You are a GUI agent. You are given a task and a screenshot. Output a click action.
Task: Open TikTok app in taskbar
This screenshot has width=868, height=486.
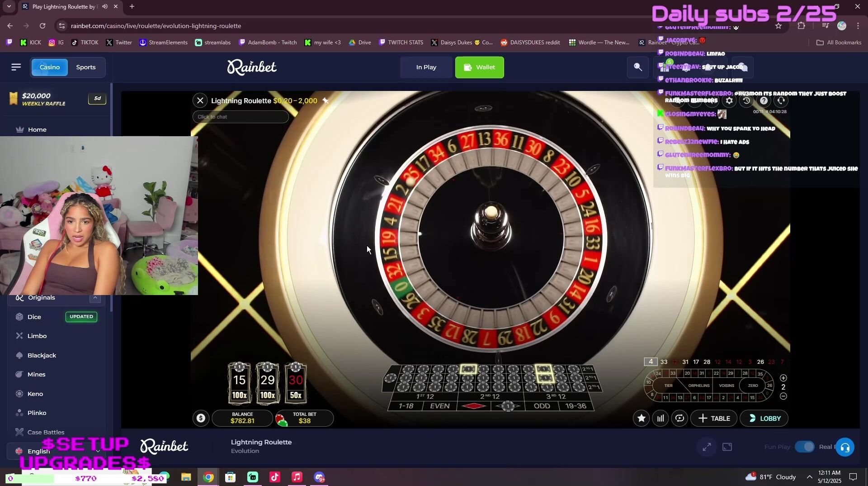click(274, 477)
